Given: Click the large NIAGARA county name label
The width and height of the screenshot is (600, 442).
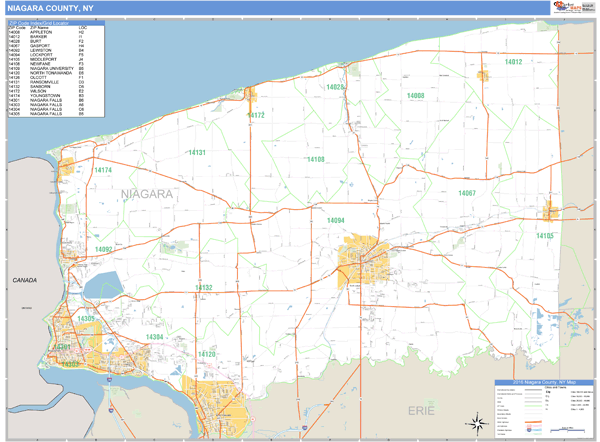Looking at the screenshot, I should pyautogui.click(x=147, y=193).
